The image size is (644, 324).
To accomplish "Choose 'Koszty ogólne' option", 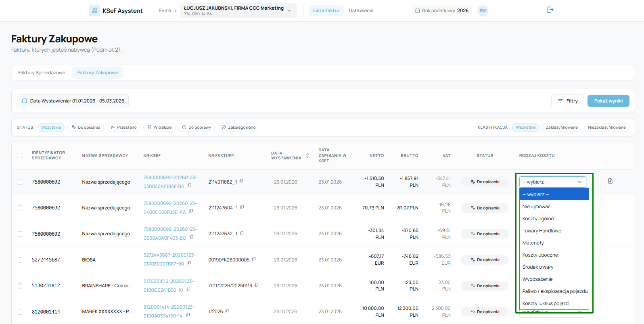I will click(x=554, y=219).
